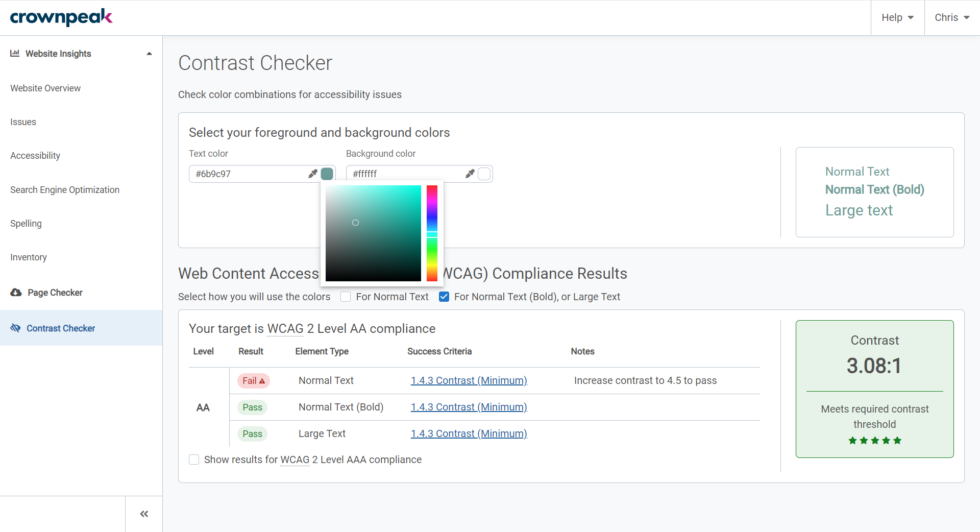Click the Page Checker cloud icon
980x532 pixels.
(15, 292)
